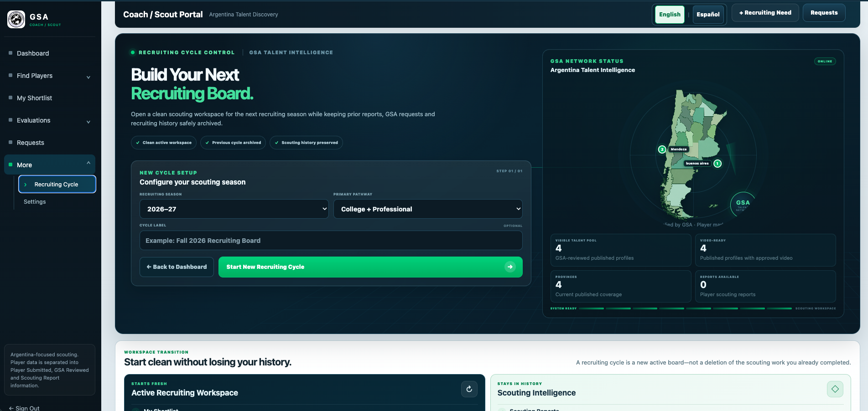868x411 pixels.
Task: Open the Primary Pathway dropdown
Action: pyautogui.click(x=428, y=209)
